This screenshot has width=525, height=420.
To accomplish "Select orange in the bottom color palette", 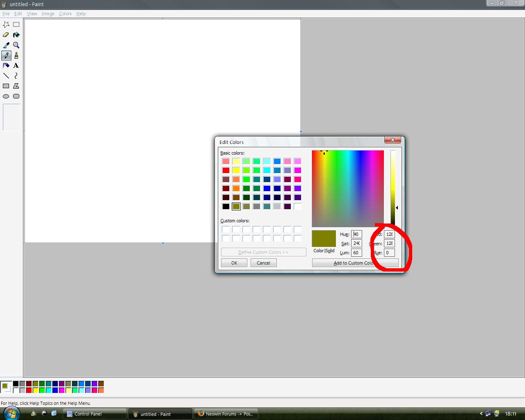I will click(101, 390).
